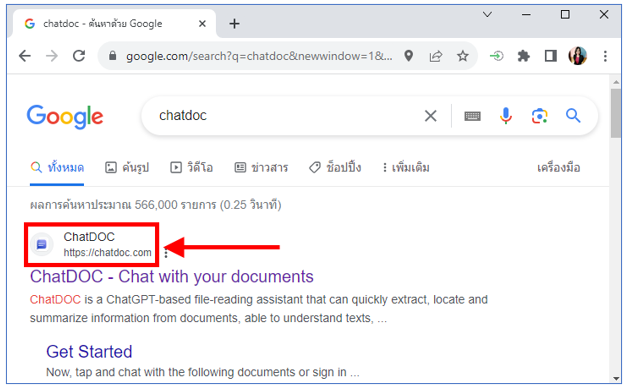Click the browser forward arrow
Screen dimensions: 624x388
[x=52, y=56]
